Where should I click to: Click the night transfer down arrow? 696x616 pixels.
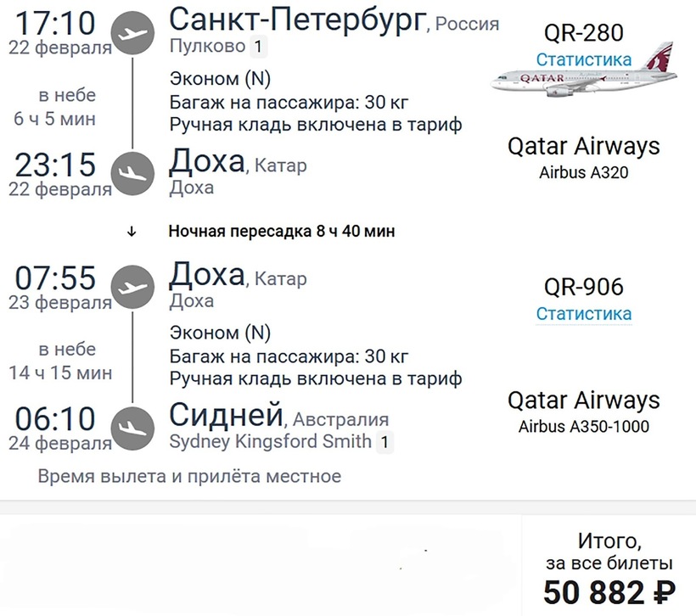(132, 231)
